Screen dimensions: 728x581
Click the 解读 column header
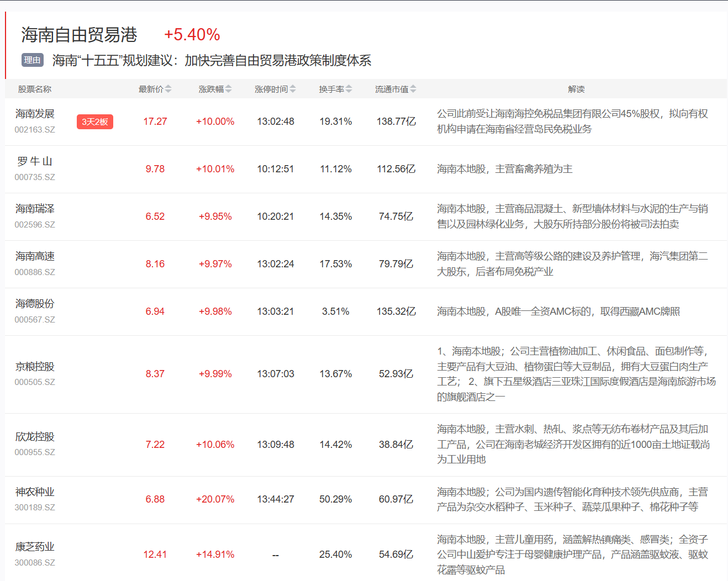(576, 89)
